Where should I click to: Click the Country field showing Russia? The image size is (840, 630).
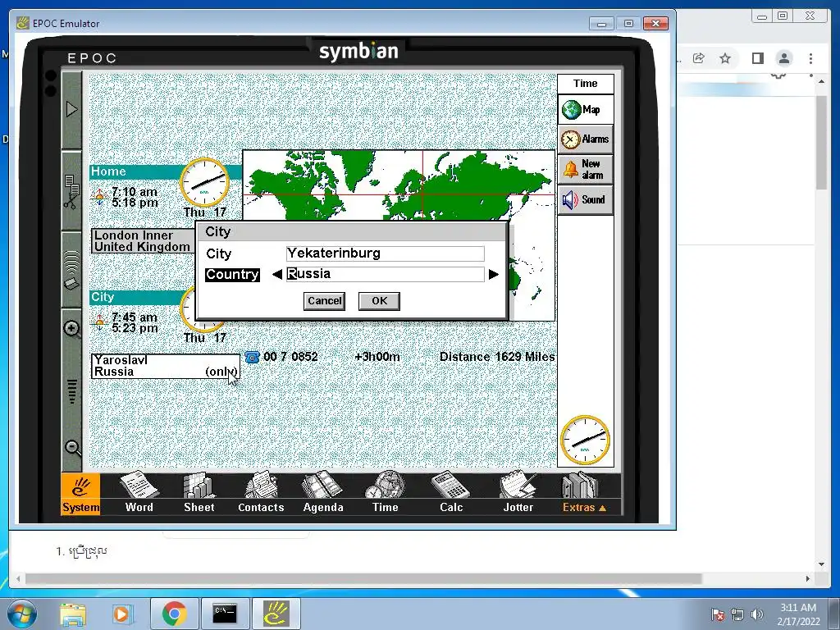click(386, 274)
